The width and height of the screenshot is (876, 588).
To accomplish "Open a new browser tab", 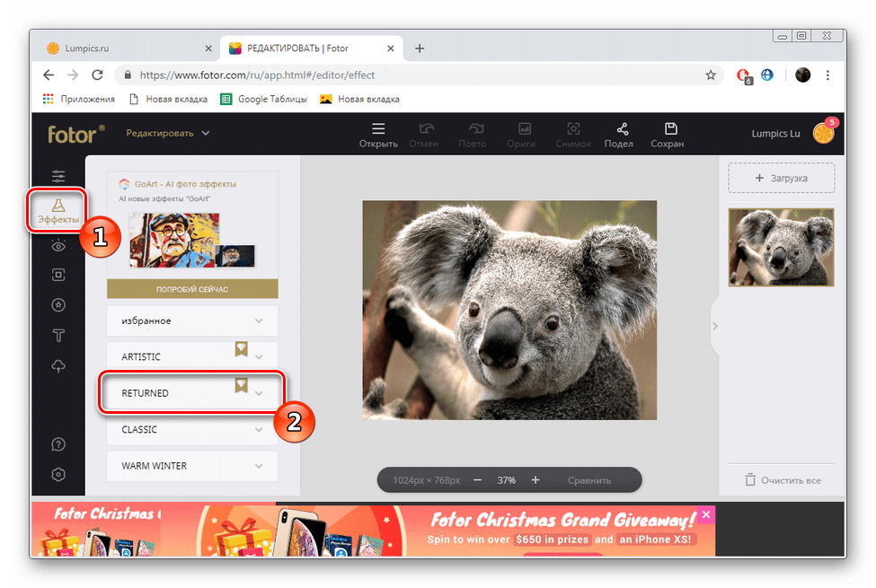I will point(420,48).
